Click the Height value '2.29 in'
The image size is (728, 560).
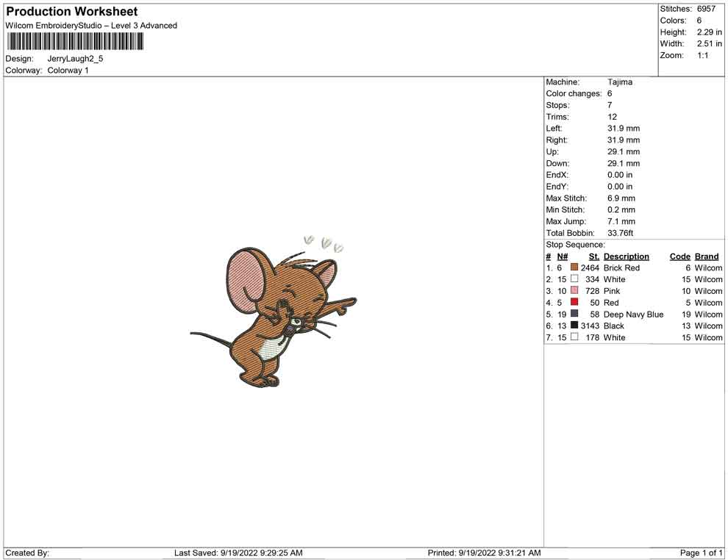[x=710, y=32]
